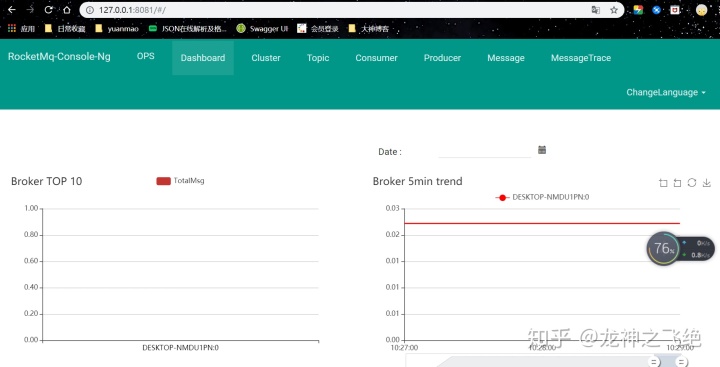Click the red square extension icon
This screenshot has width=720, height=367.
(675, 10)
